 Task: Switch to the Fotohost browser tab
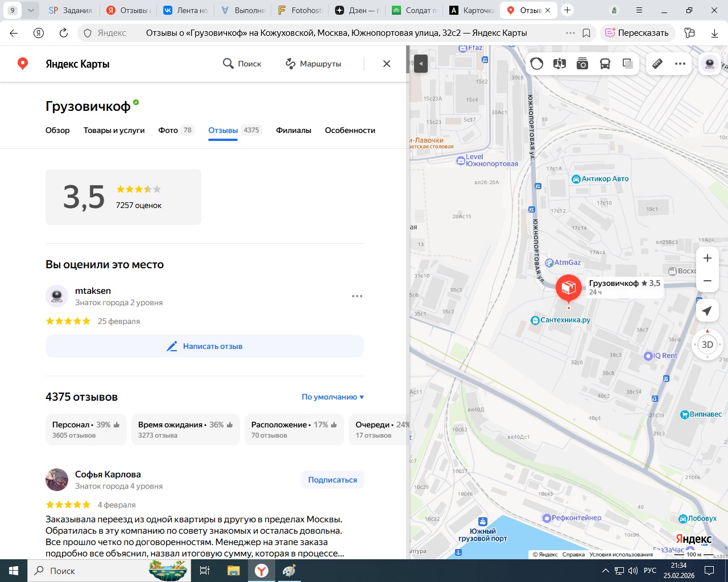pos(299,10)
